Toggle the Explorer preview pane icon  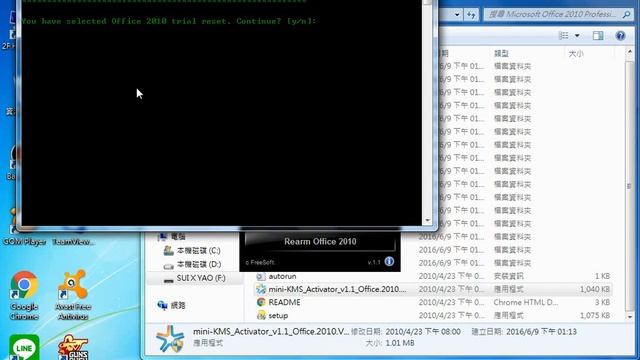click(598, 36)
